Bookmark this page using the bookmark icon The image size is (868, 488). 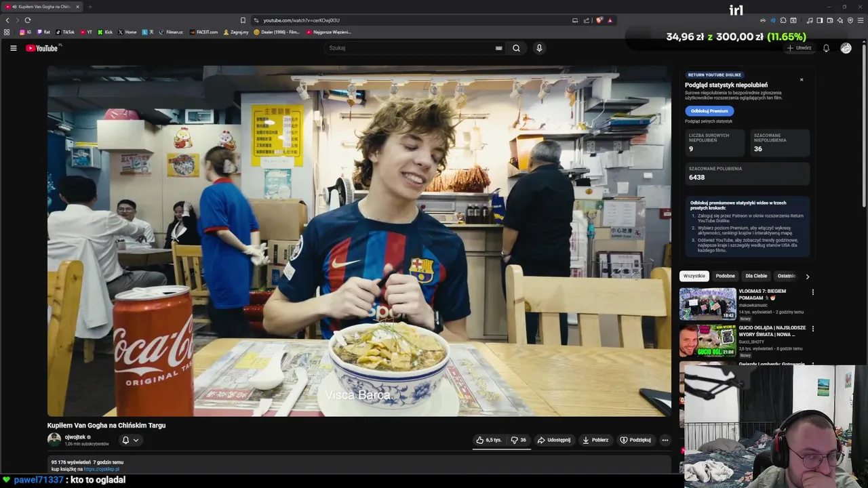click(x=243, y=20)
